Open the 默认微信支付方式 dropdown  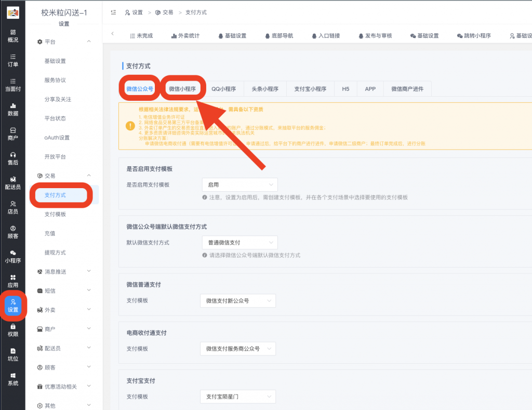[x=240, y=242]
